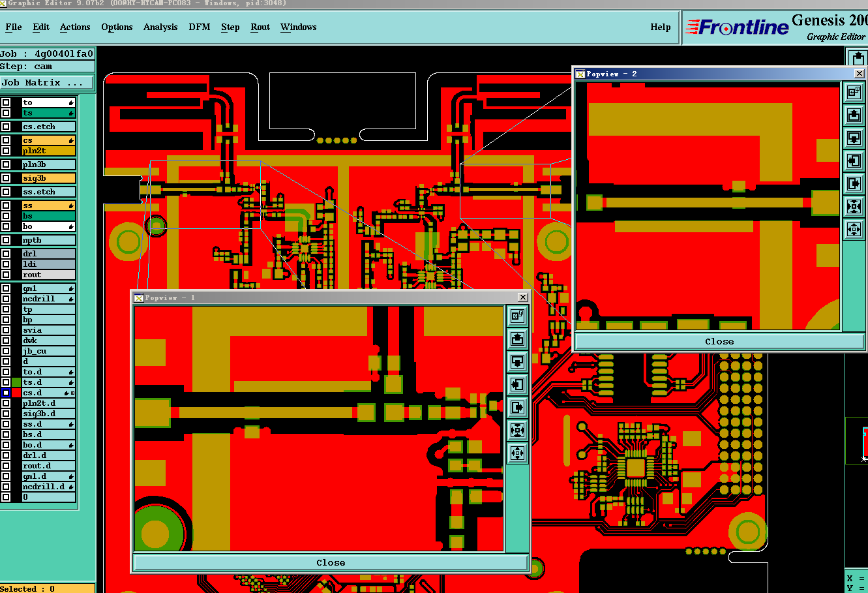868x593 pixels.
Task: Click Close button in Popview 2
Action: [x=719, y=341]
